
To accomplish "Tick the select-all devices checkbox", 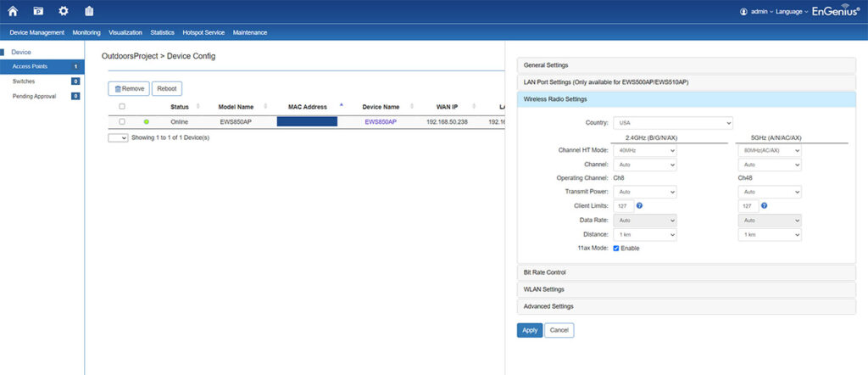I will tap(122, 106).
